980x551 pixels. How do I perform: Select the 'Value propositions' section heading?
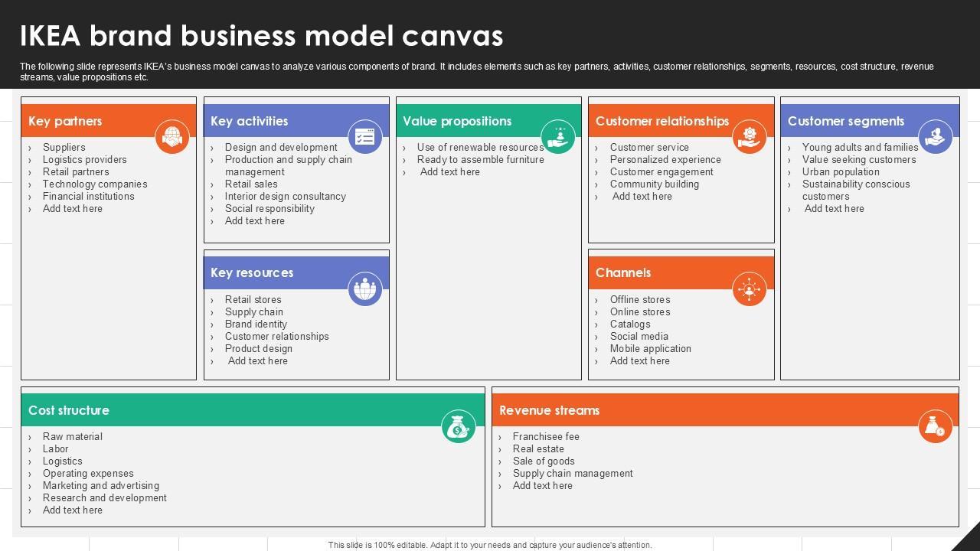(457, 121)
